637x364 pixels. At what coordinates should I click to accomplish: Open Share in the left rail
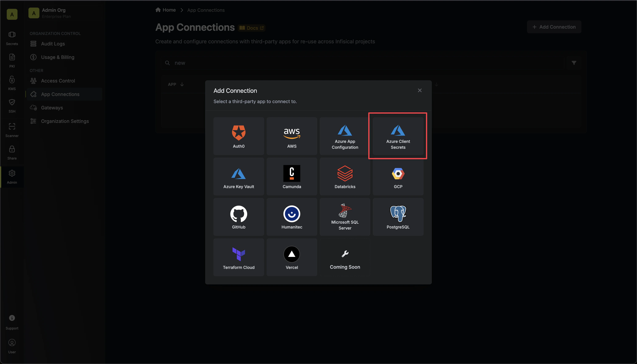(x=12, y=153)
